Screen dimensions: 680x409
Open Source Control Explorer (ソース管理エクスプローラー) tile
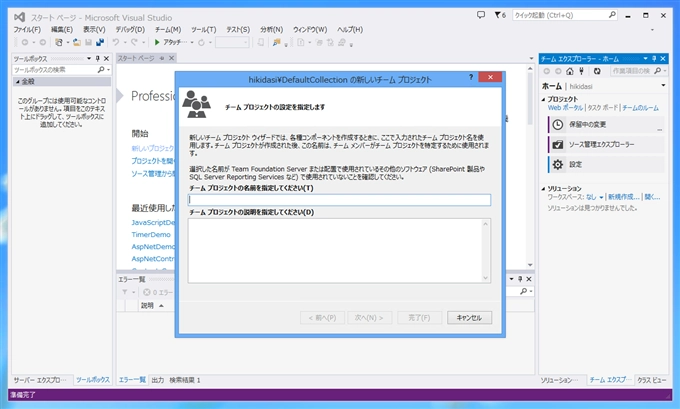coord(606,144)
